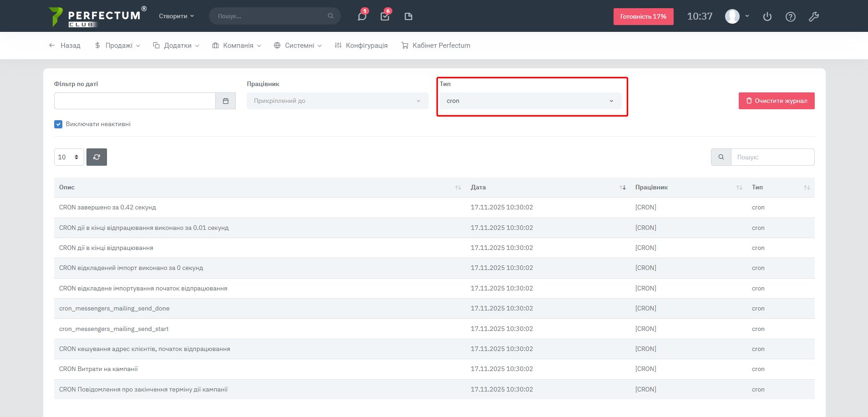Open the Продажі menu
This screenshot has width=868, height=417.
point(117,46)
